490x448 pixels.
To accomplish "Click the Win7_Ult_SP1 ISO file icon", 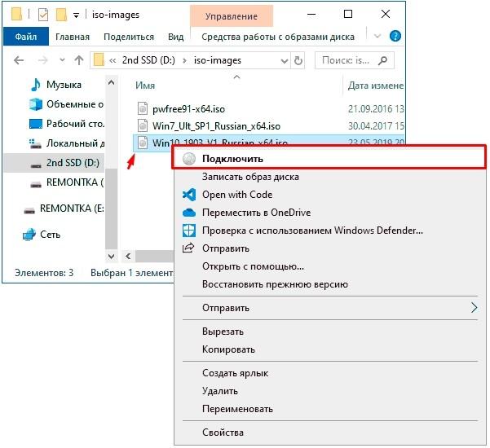I will click(x=143, y=125).
